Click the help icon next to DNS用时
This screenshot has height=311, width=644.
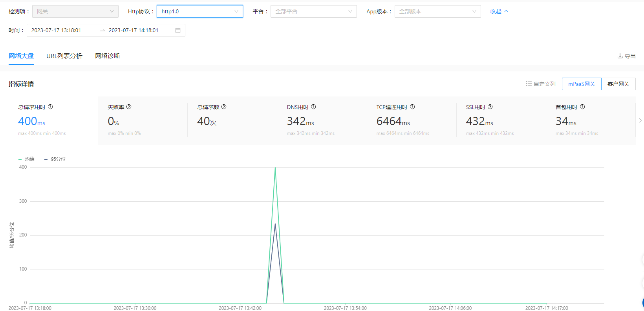tap(313, 107)
